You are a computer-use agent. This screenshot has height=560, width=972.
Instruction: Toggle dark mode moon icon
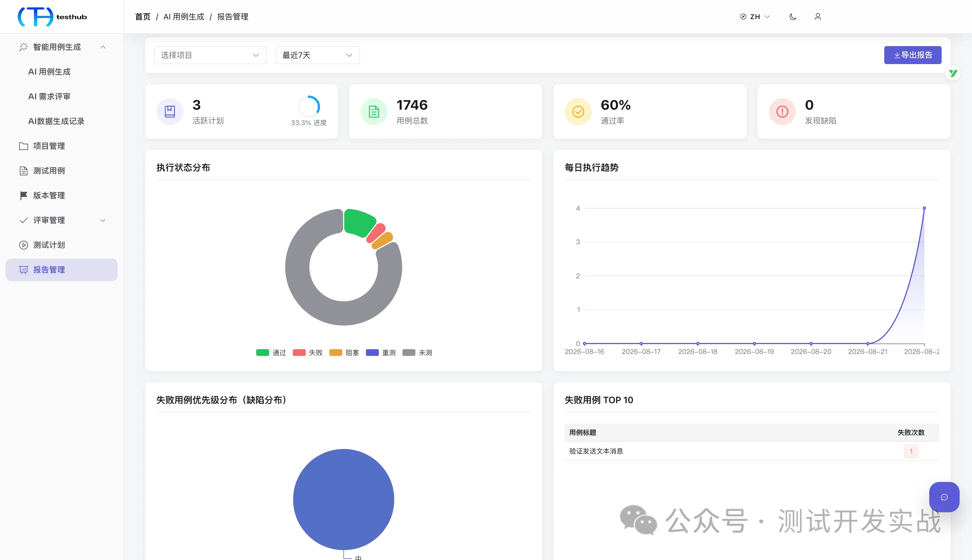(793, 17)
